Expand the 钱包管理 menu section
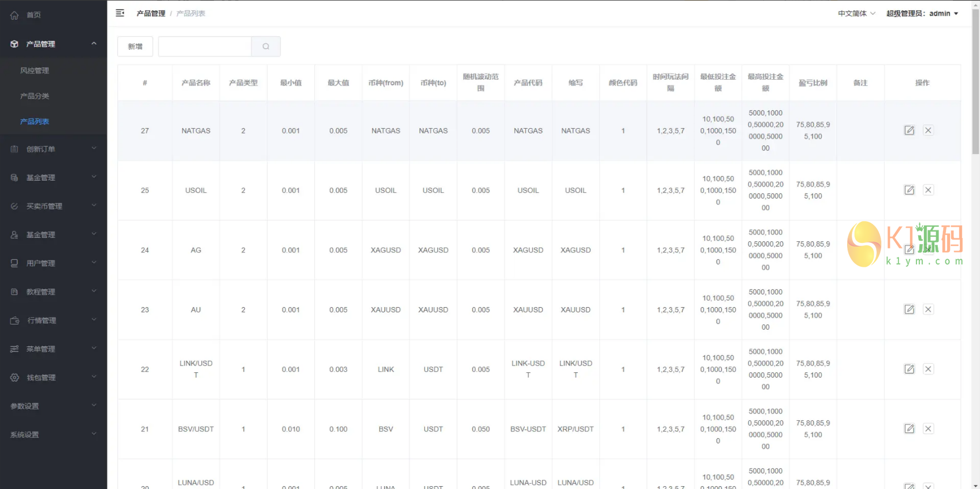This screenshot has width=980, height=489. (x=53, y=378)
